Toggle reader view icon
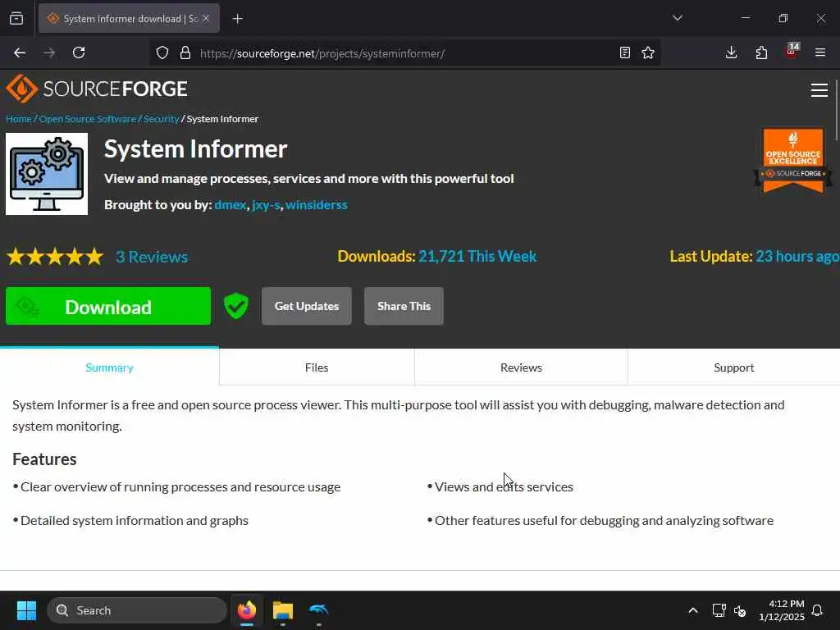 624,52
